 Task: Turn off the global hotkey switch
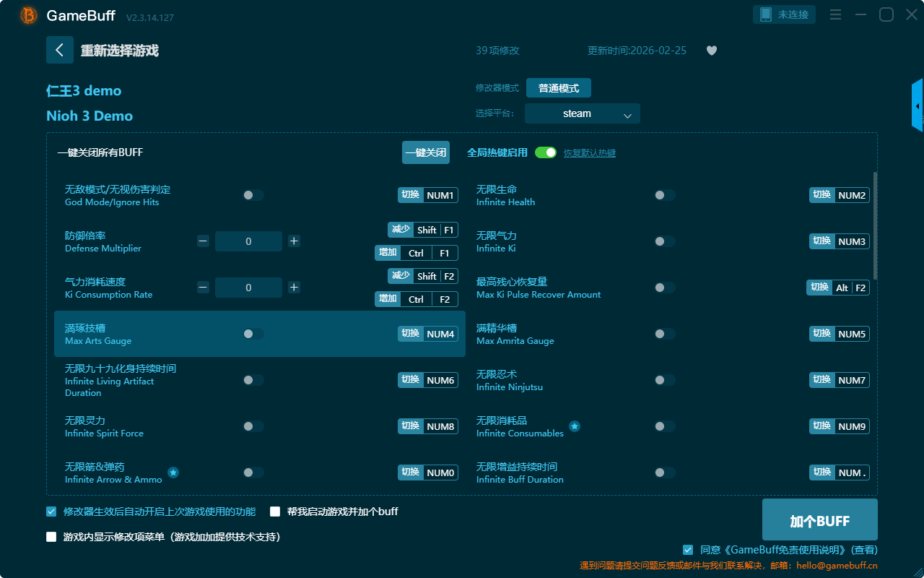546,152
